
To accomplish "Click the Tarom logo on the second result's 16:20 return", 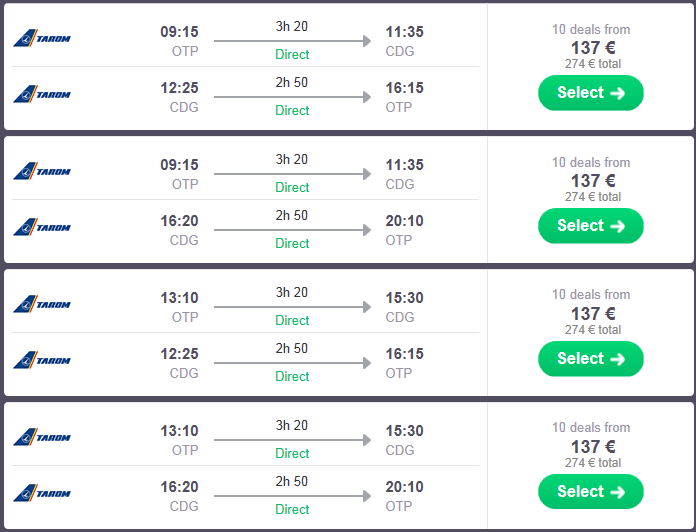I will [42, 228].
